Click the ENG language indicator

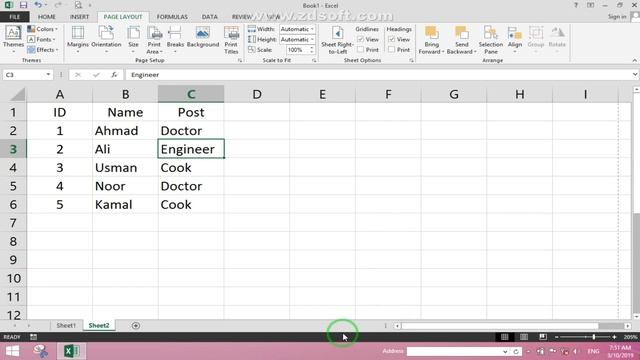point(593,351)
